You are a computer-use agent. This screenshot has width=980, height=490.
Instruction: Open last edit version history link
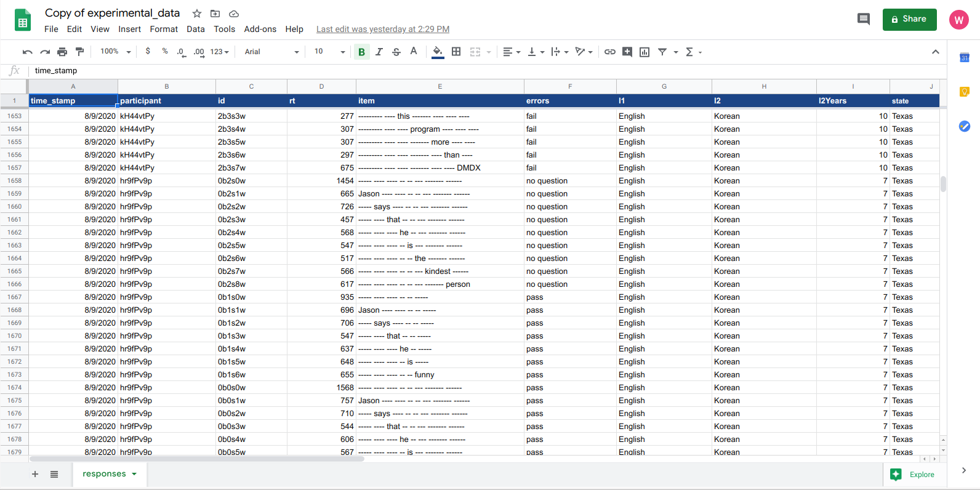pos(383,29)
